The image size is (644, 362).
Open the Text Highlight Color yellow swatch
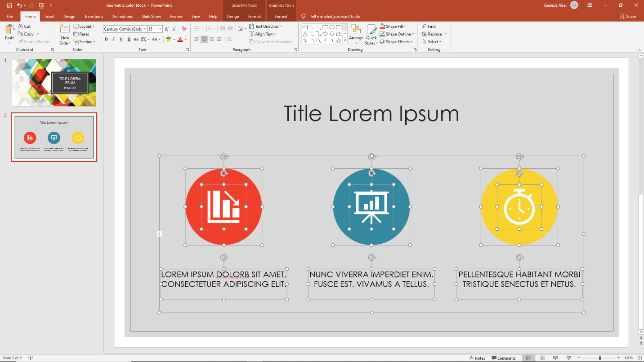[168, 39]
